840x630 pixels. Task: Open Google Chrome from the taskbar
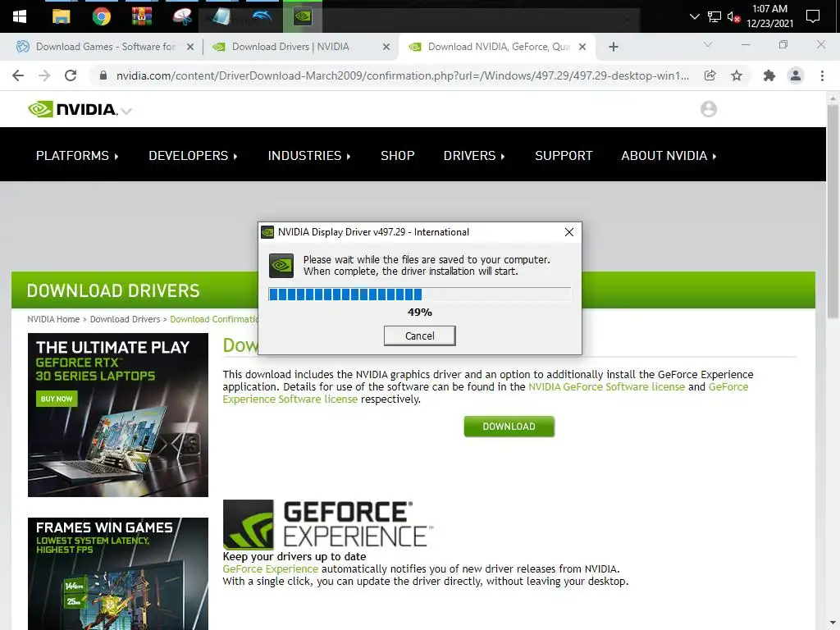101,16
